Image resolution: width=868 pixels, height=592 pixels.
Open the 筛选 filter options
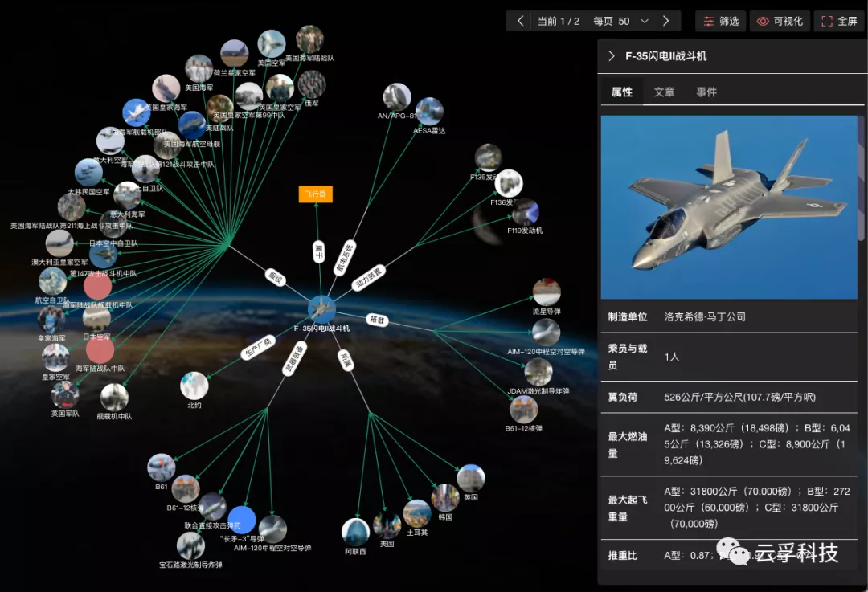tap(721, 21)
